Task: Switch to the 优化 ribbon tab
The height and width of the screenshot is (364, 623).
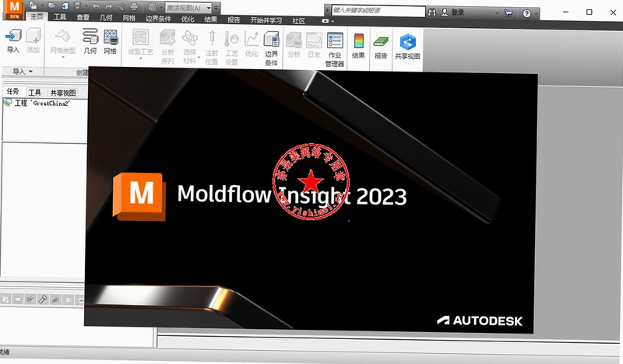Action: [x=188, y=19]
